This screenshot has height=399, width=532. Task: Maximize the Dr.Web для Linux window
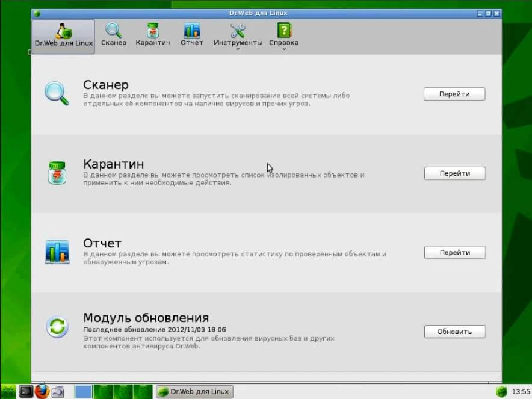(488, 14)
